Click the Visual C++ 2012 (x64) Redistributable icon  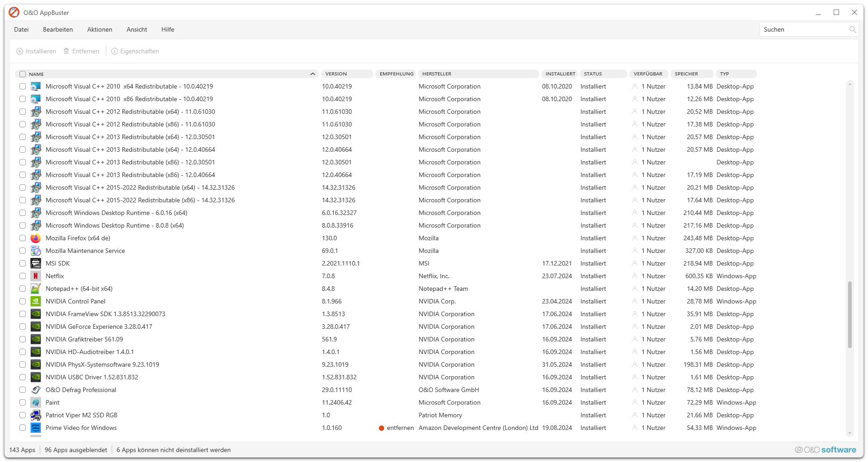click(x=36, y=112)
